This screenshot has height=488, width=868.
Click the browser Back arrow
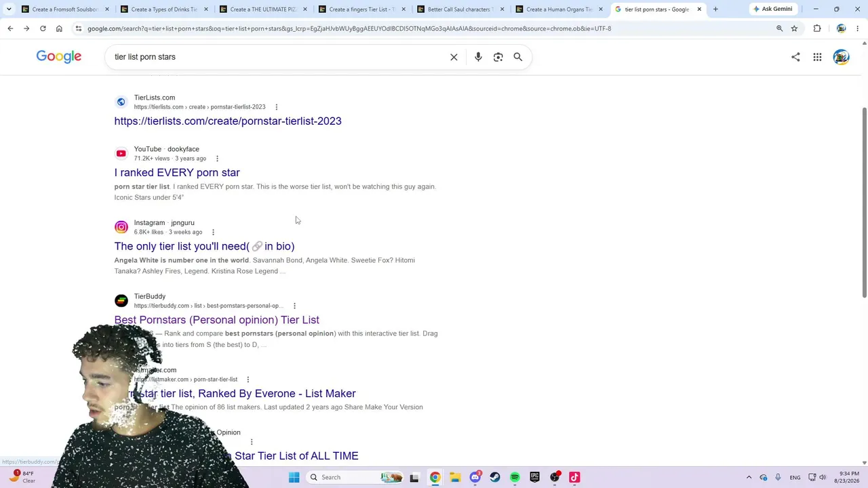pyautogui.click(x=10, y=28)
